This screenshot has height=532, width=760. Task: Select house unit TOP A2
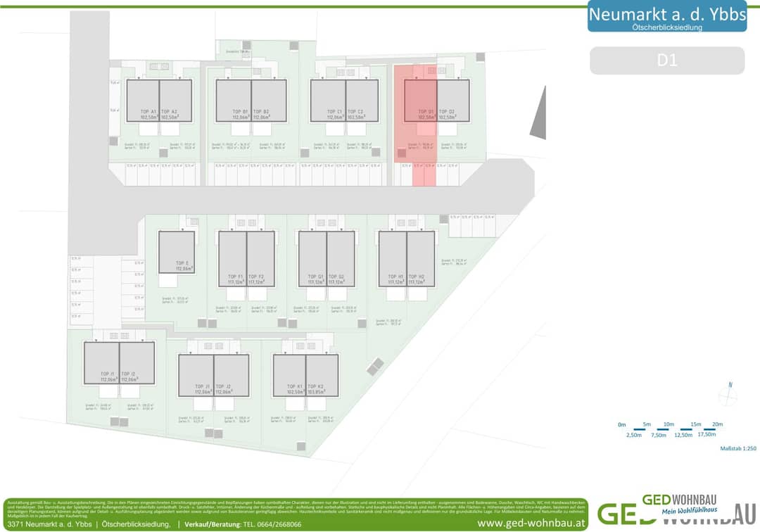click(175, 101)
